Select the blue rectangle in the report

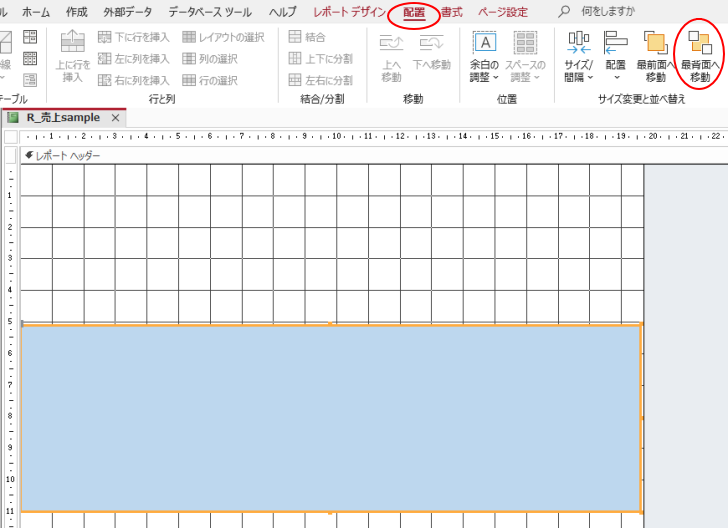coord(331,418)
